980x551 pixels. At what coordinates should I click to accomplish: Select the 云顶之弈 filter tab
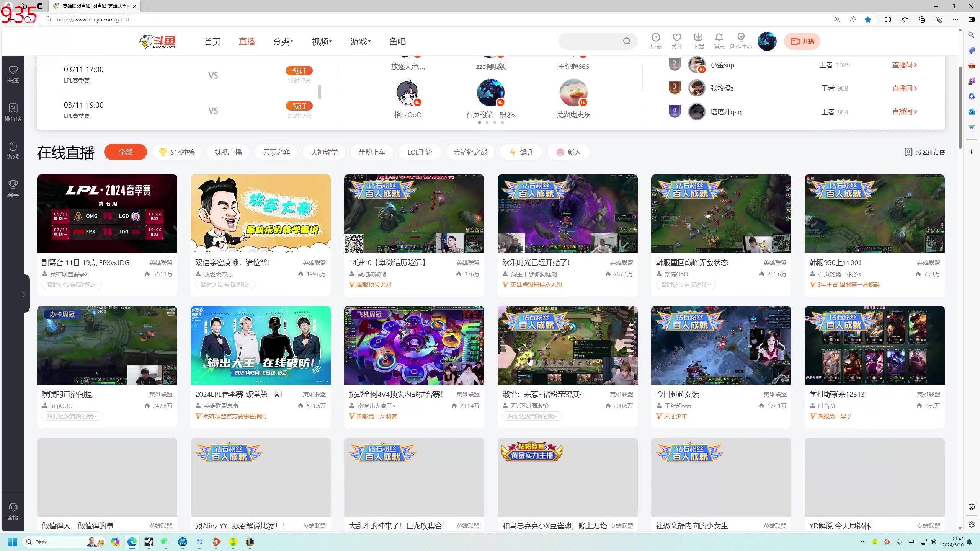(276, 152)
